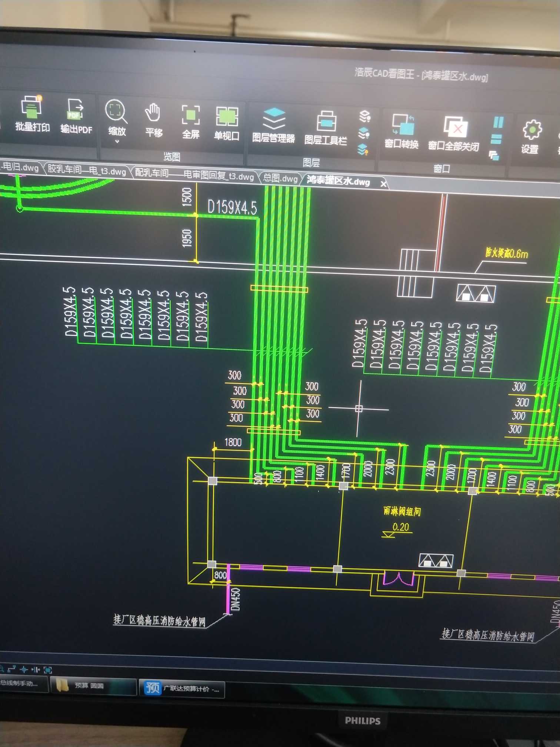Viewport: 560px width, 747px height.
Task: Tile windows horizontally using the two-row icon
Action: pos(496,139)
